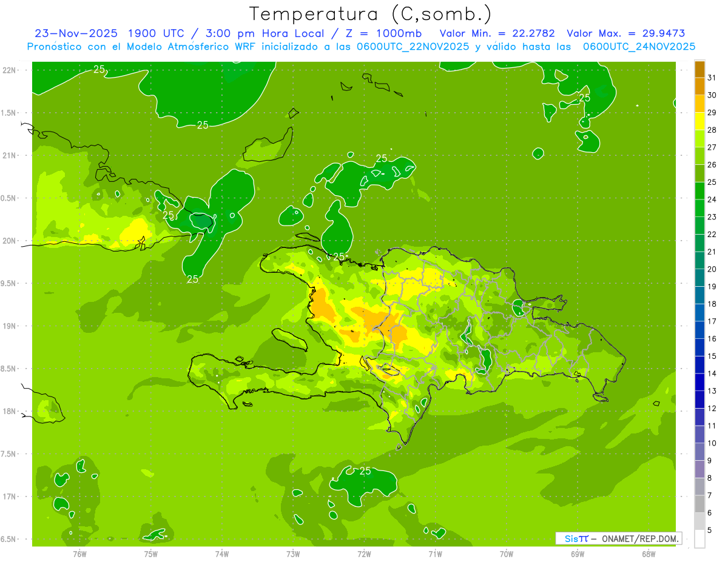The width and height of the screenshot is (728, 562).
Task: Click "Modelo Atmosferico WRF" in the subtitle
Action: (195, 46)
